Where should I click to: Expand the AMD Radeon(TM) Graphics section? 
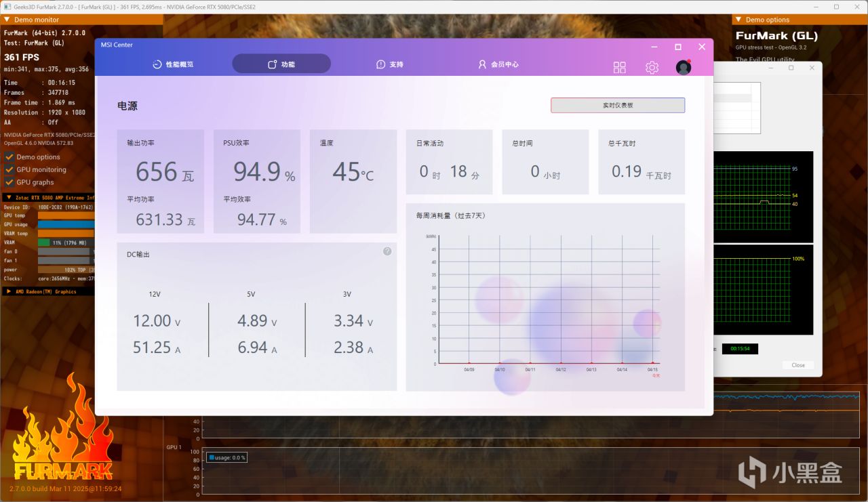pyautogui.click(x=47, y=291)
